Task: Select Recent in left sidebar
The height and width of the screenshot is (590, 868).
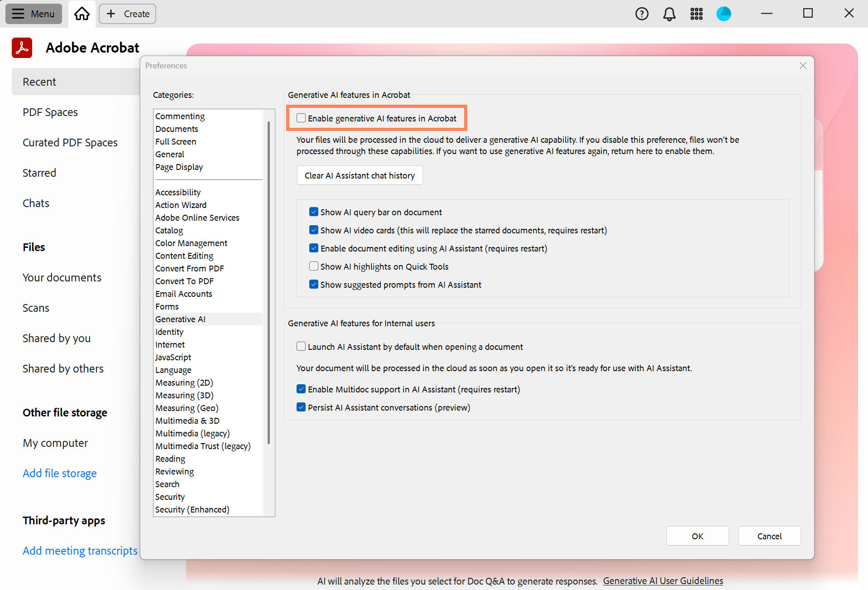Action: pos(76,82)
